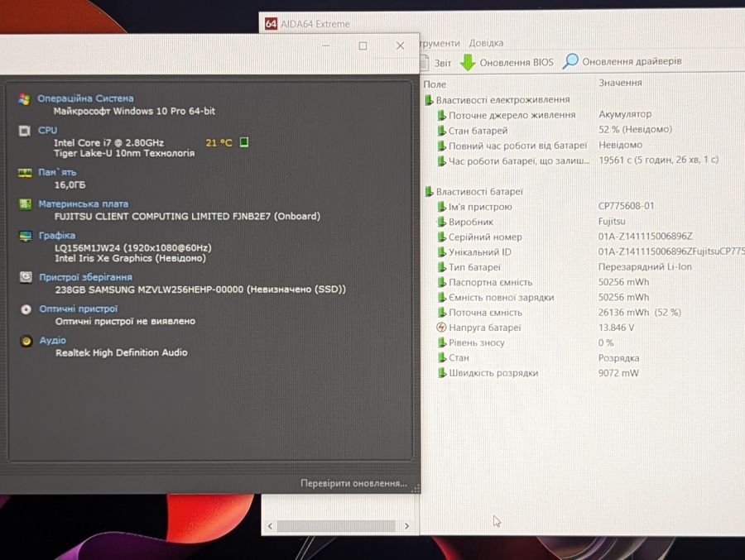Click the horizontal scrollbar right arrow

[x=406, y=526]
